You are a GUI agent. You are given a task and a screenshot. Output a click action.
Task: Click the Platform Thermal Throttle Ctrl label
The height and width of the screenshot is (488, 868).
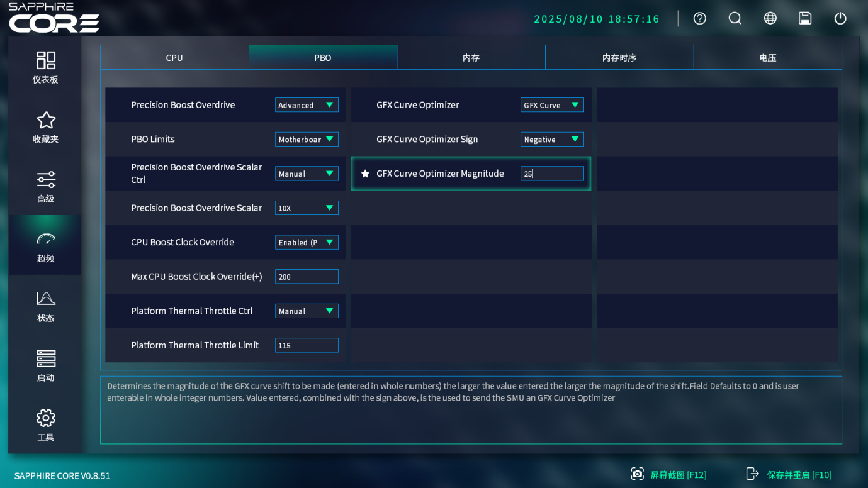(x=192, y=311)
